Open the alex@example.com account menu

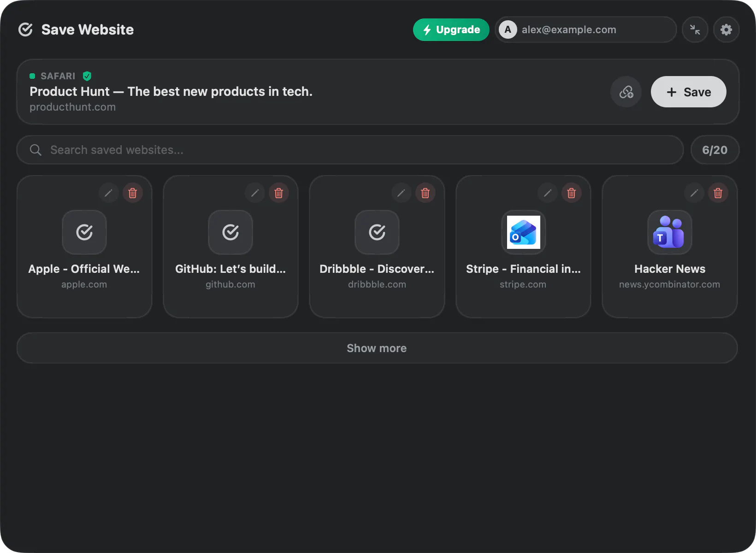point(586,29)
